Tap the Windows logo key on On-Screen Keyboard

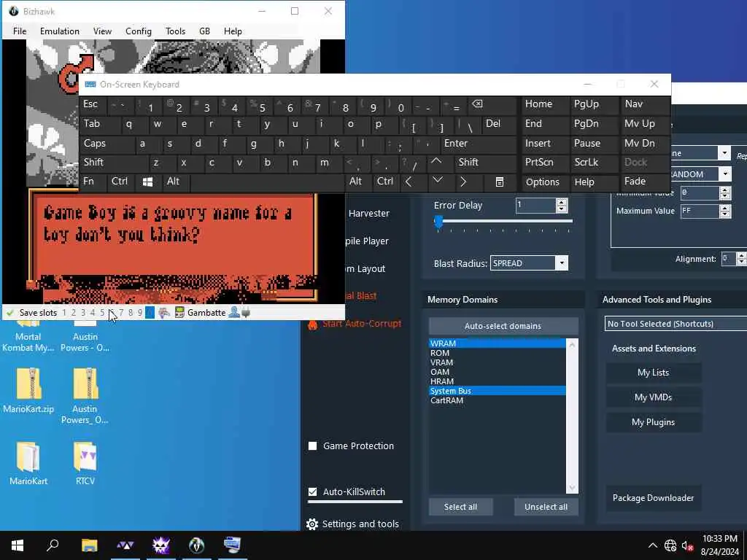(x=147, y=182)
